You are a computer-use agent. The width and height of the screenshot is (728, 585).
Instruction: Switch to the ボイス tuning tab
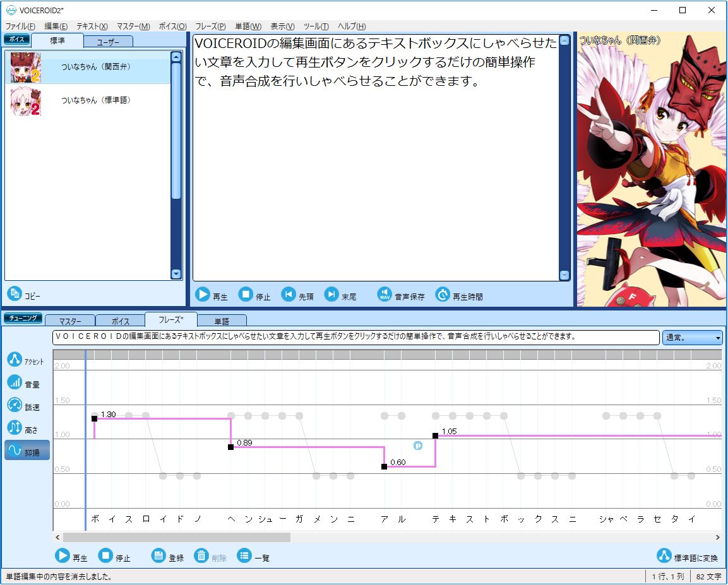point(120,321)
